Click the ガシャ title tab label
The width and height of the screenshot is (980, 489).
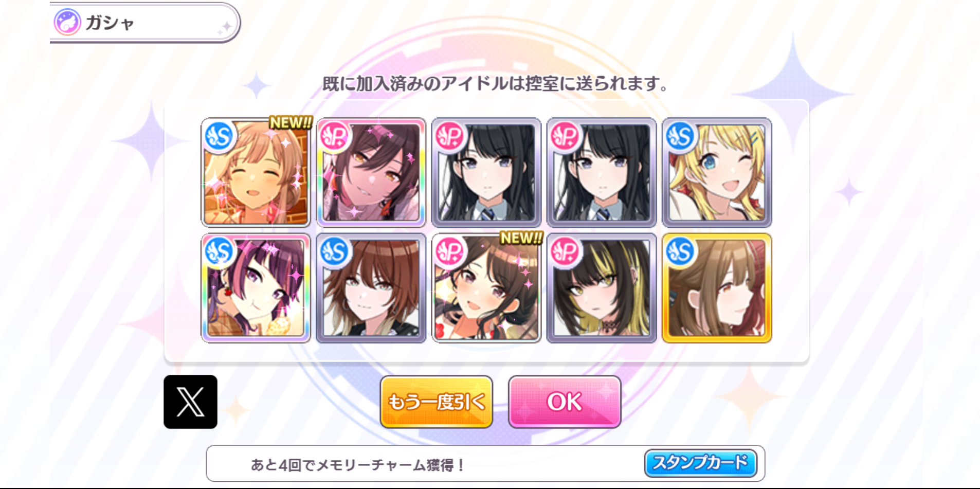tap(110, 23)
